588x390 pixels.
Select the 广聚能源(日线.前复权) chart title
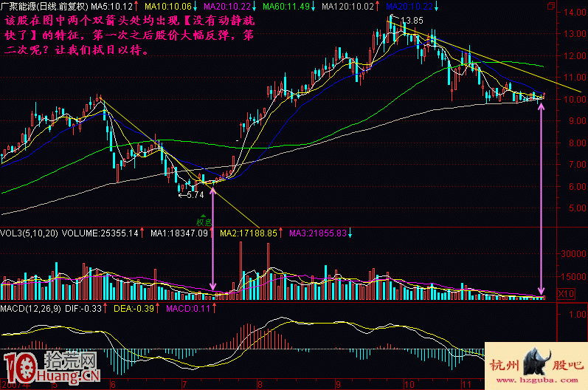pos(44,7)
